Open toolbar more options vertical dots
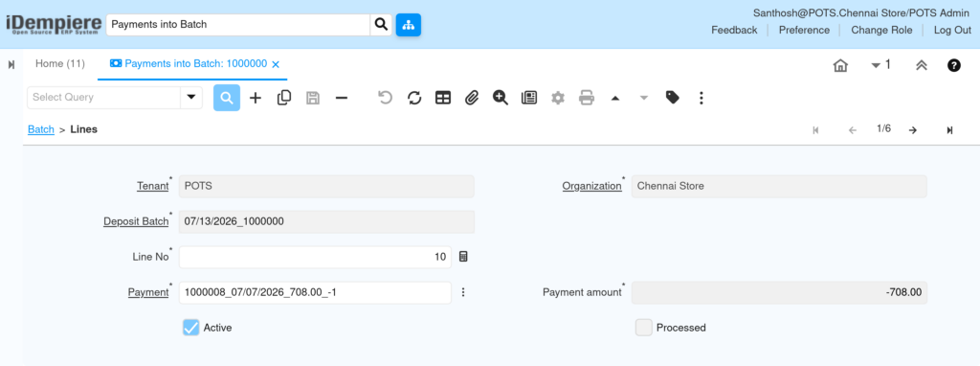 pos(702,98)
